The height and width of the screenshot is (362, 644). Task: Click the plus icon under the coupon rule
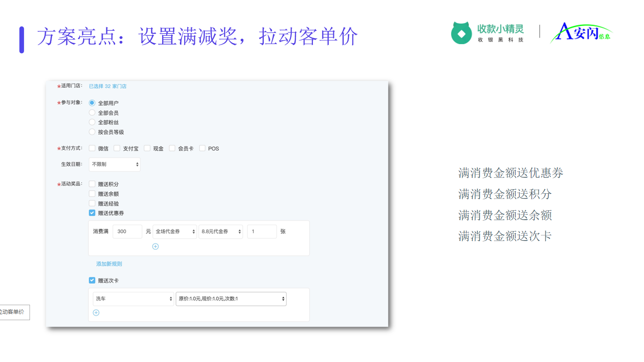[155, 246]
